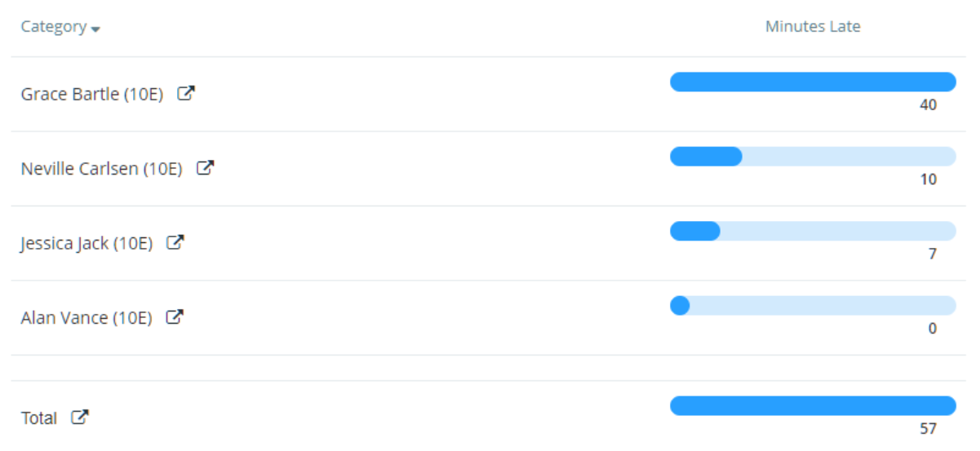Open Neville Carlsen's external link icon
The height and width of the screenshot is (451, 980).
[x=205, y=169]
